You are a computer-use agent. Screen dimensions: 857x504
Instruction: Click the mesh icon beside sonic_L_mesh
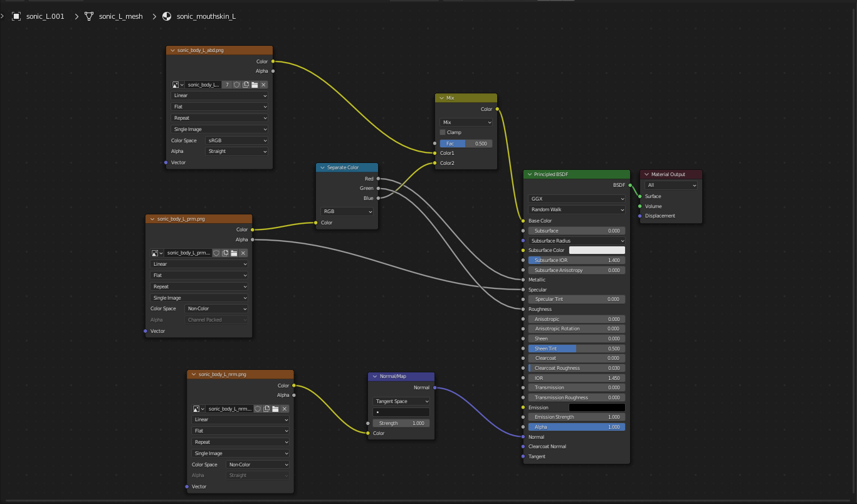89,16
